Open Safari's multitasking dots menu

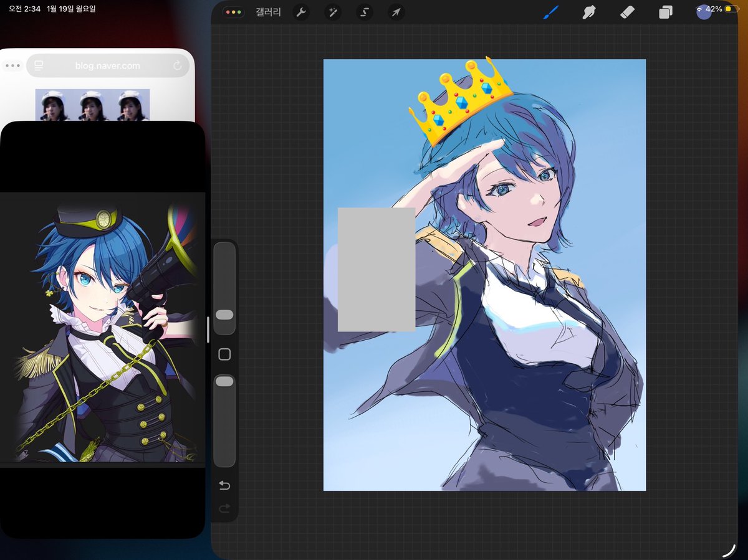click(12, 65)
